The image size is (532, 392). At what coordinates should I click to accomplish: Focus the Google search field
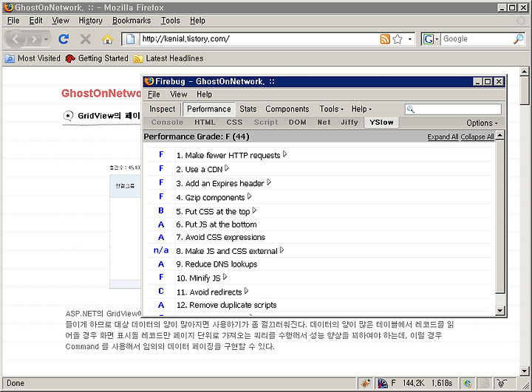click(x=477, y=39)
